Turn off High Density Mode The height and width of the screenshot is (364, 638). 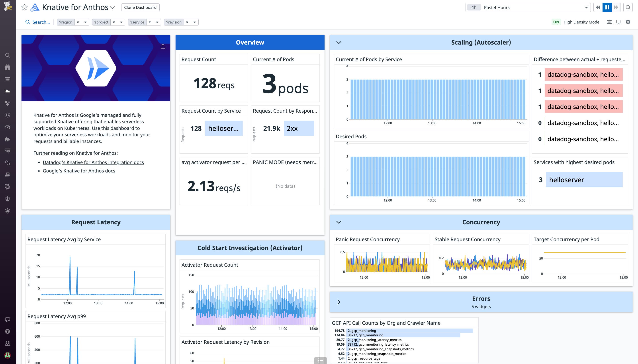pos(556,22)
